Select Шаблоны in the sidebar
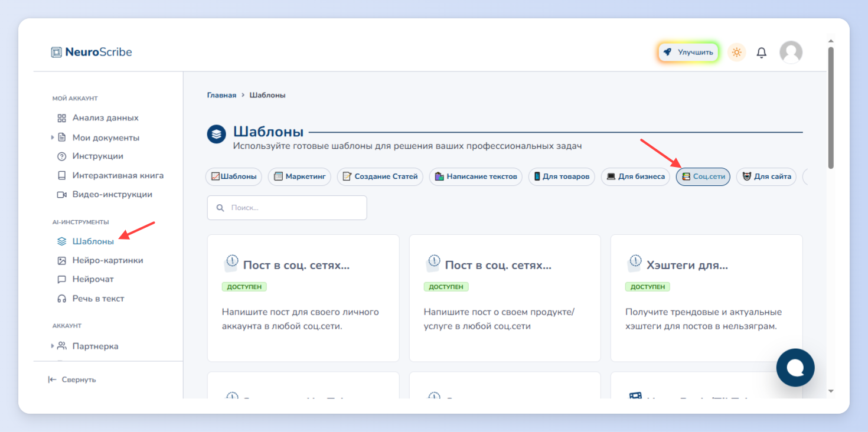Screen dimensions: 868x432 tap(86, 241)
